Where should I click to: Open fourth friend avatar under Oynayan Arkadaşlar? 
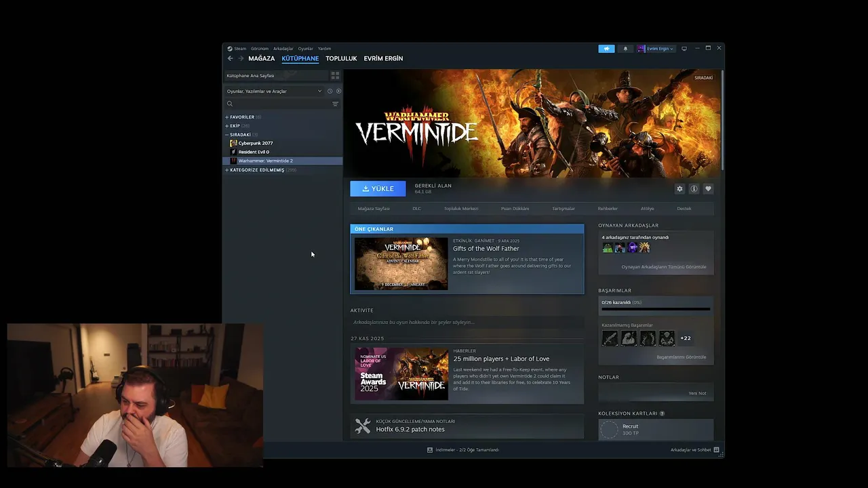click(x=644, y=248)
